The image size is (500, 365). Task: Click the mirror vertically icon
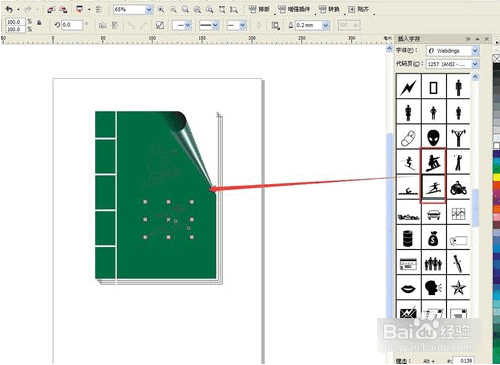(x=115, y=25)
